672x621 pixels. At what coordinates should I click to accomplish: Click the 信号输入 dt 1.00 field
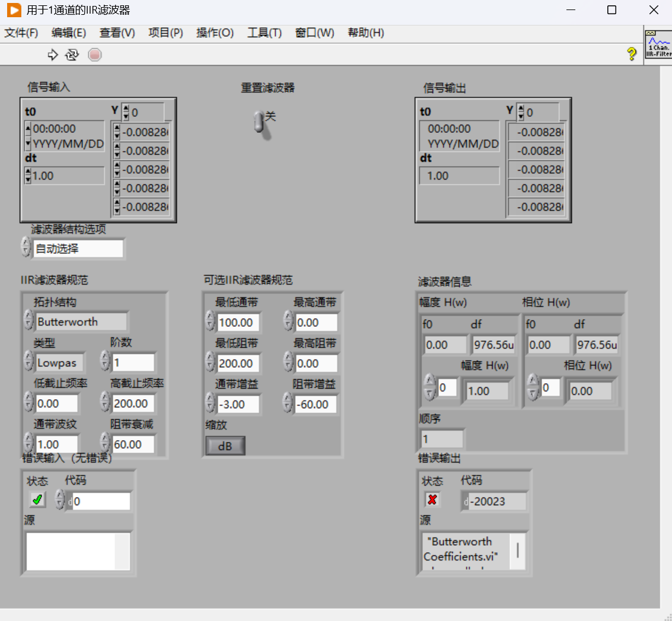point(68,176)
